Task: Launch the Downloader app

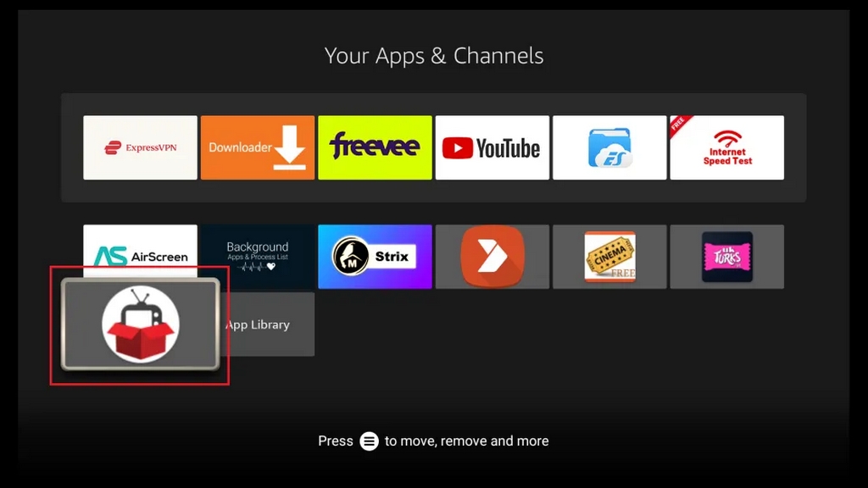Action: 258,147
